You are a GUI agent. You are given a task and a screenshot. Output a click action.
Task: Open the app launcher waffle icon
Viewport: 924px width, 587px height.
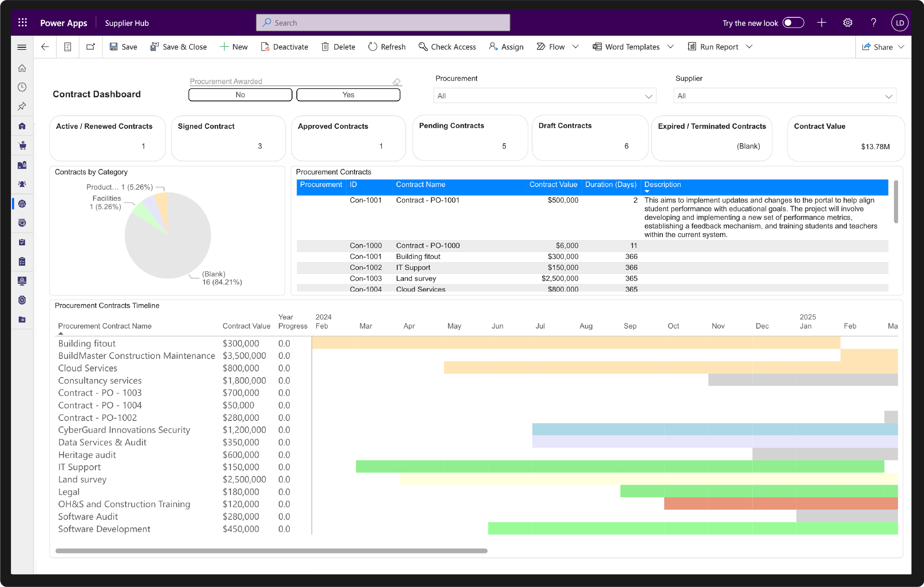(x=22, y=23)
